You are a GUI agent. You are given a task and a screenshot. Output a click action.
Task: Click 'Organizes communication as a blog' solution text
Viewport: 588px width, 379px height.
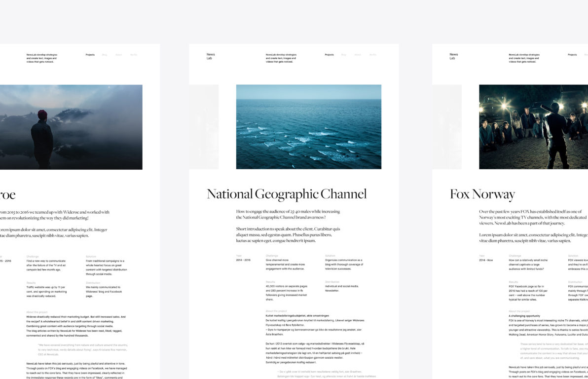tap(344, 264)
